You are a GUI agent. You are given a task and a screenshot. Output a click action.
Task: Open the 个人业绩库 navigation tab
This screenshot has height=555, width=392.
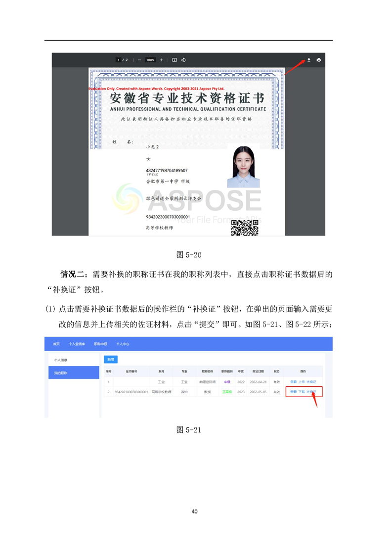[77, 344]
